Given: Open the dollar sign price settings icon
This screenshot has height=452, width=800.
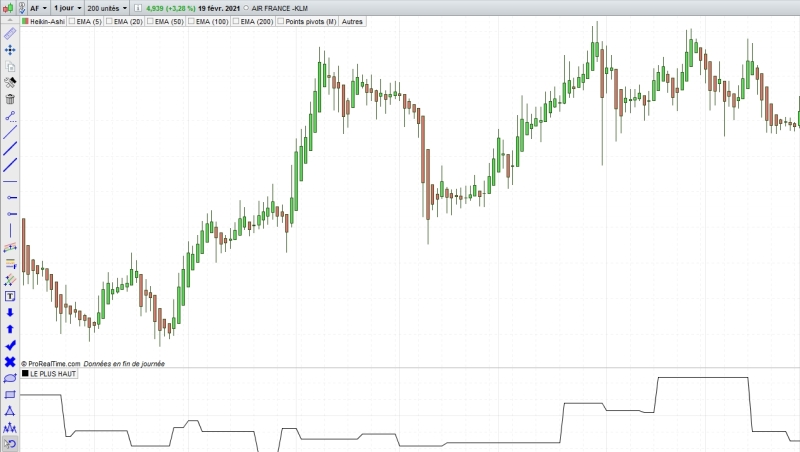Looking at the screenshot, I should (x=22, y=8).
